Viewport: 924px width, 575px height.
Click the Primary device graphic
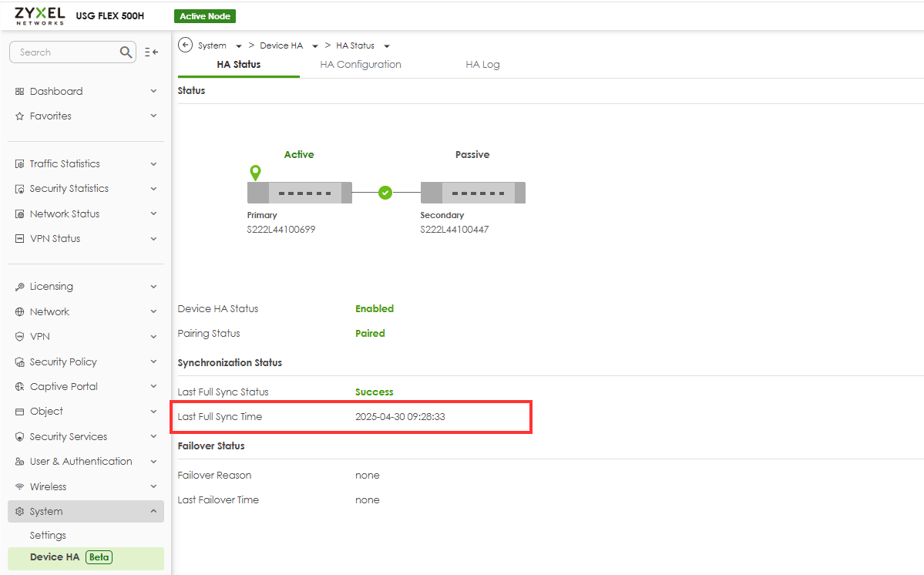click(x=299, y=193)
